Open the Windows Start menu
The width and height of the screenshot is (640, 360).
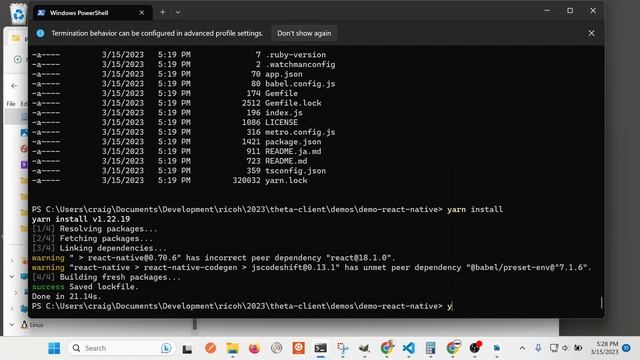[x=54, y=348]
